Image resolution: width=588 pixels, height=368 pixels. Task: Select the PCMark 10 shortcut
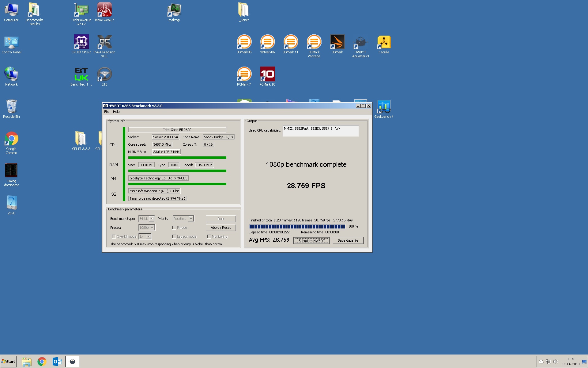point(267,77)
